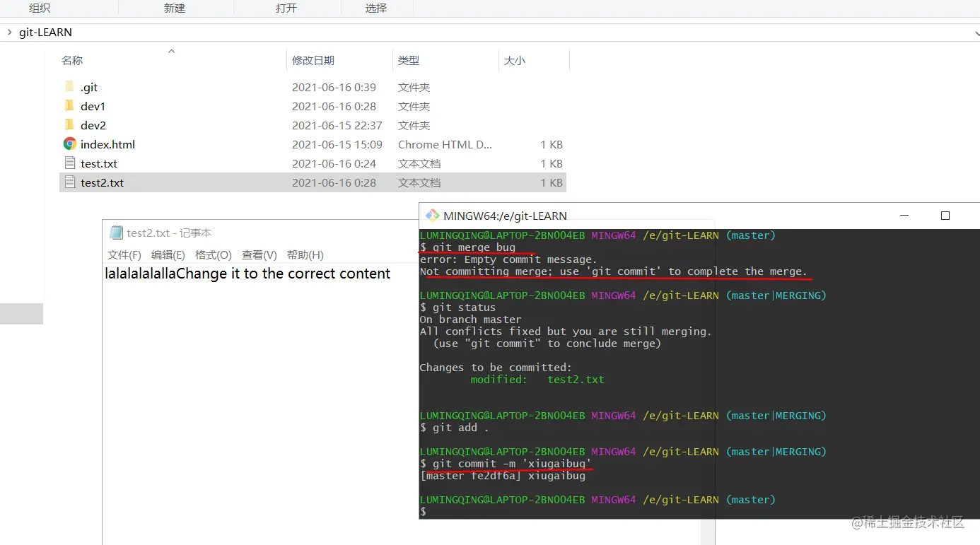Click the '$ git merge bug' terminal line

pyautogui.click(x=467, y=247)
